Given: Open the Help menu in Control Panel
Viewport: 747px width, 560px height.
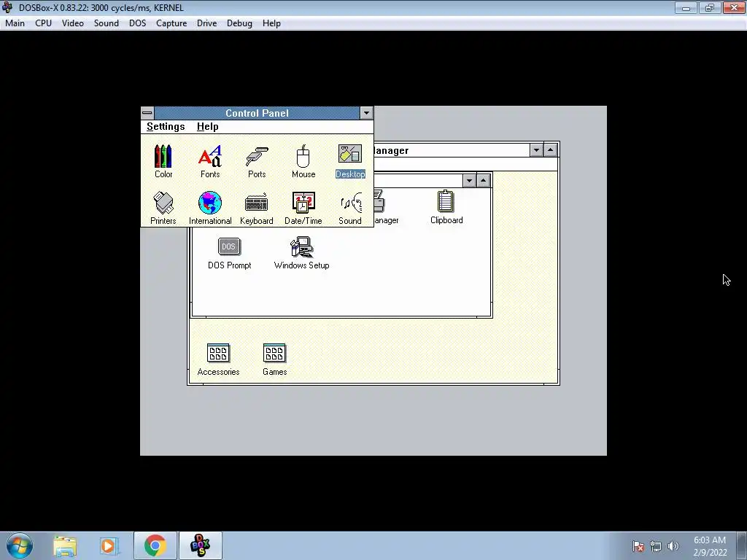Looking at the screenshot, I should tap(207, 127).
